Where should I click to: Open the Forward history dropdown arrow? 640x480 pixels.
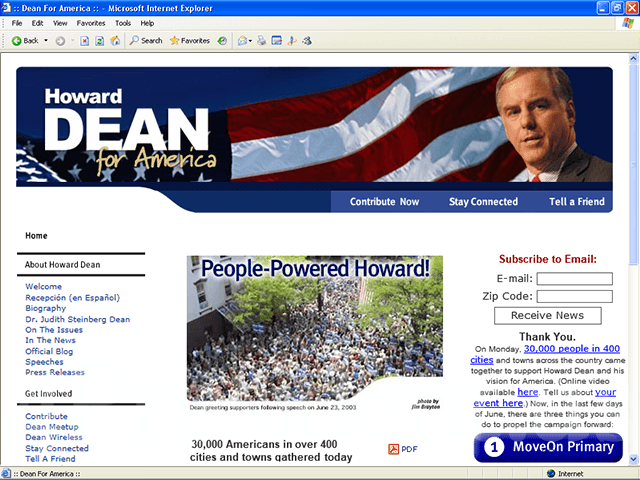(x=72, y=41)
